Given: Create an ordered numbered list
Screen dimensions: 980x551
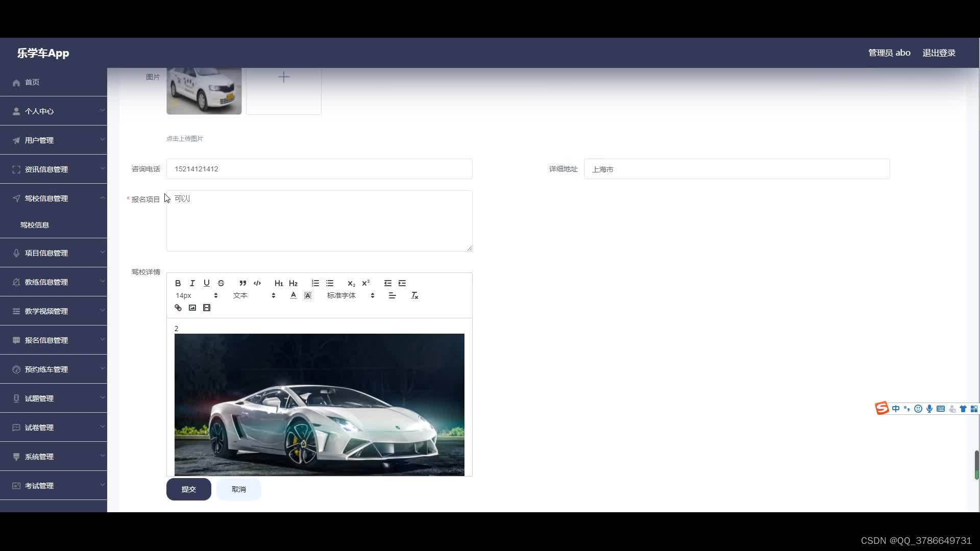Looking at the screenshot, I should click(x=315, y=283).
